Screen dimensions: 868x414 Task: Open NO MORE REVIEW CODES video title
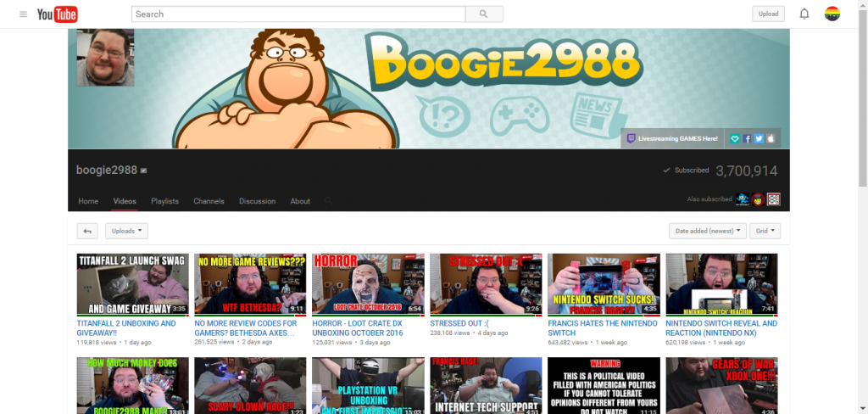click(246, 328)
